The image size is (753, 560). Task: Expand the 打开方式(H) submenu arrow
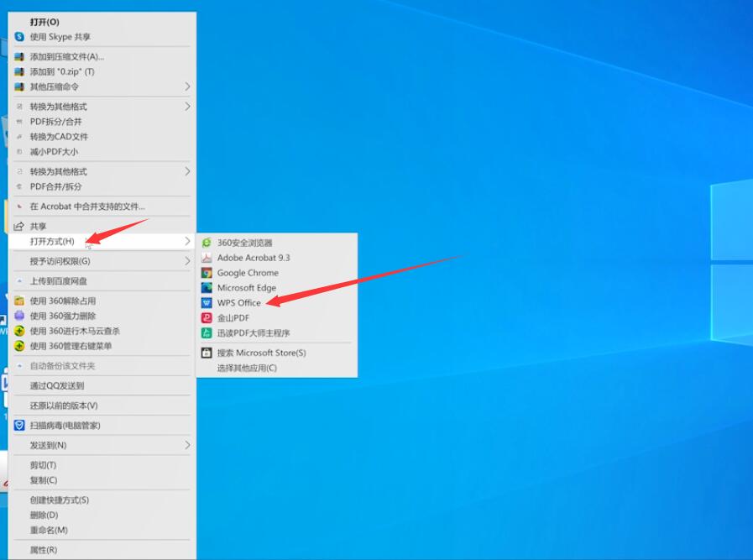(x=187, y=241)
